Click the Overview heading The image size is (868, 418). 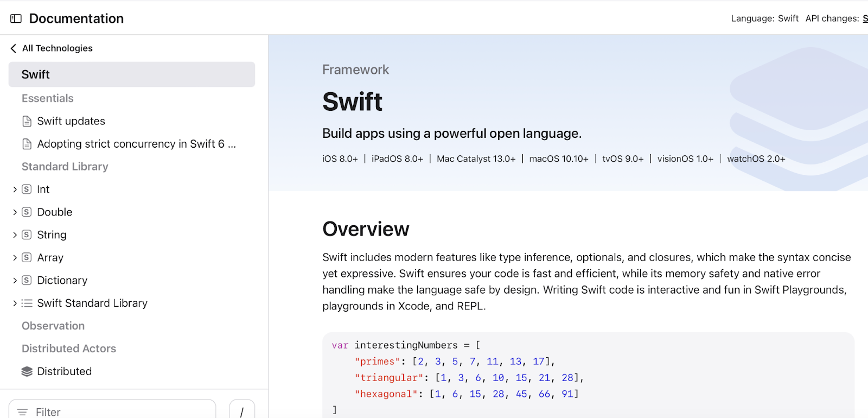[x=366, y=229]
